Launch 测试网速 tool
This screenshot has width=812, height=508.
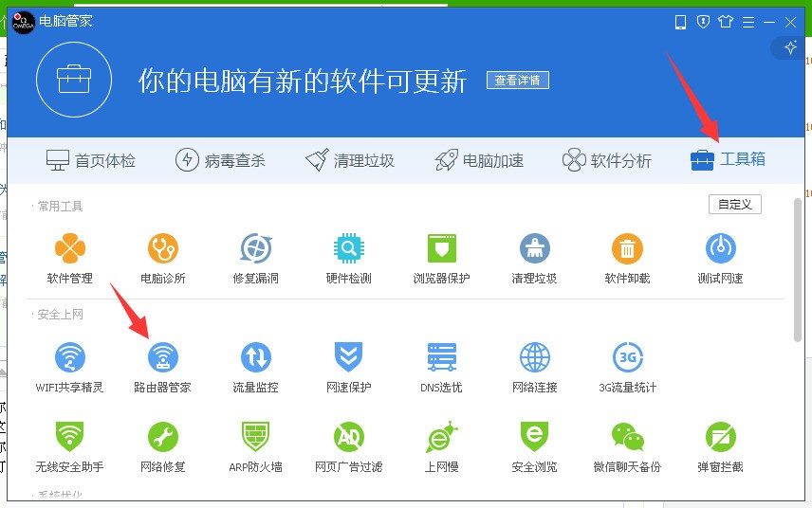pyautogui.click(x=720, y=258)
